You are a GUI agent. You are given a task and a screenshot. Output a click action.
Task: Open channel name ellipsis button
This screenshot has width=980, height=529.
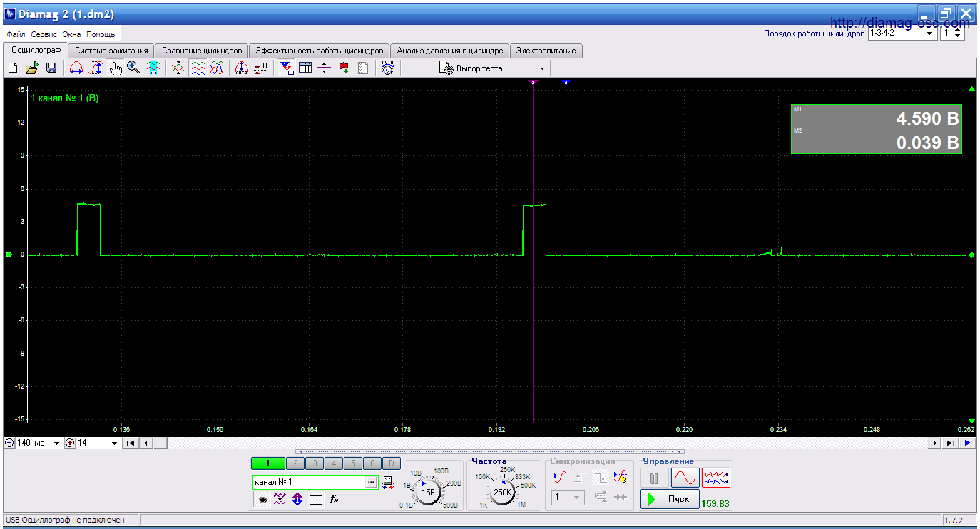coord(371,483)
